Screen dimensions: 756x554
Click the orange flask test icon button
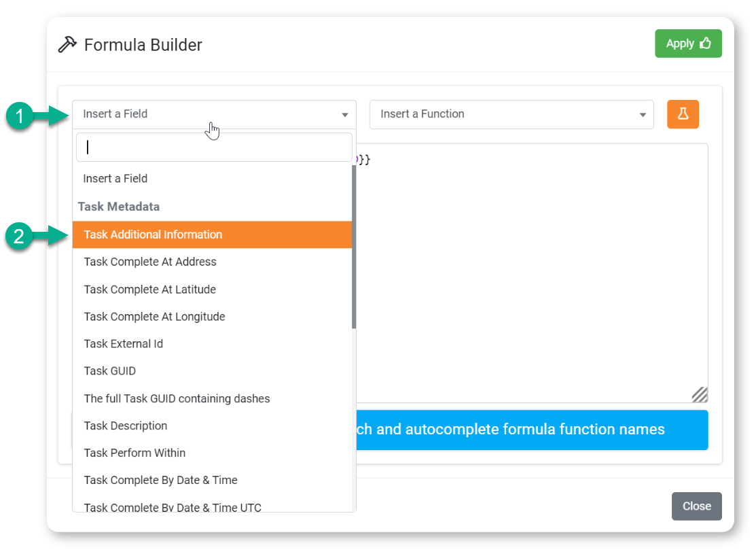click(x=683, y=114)
